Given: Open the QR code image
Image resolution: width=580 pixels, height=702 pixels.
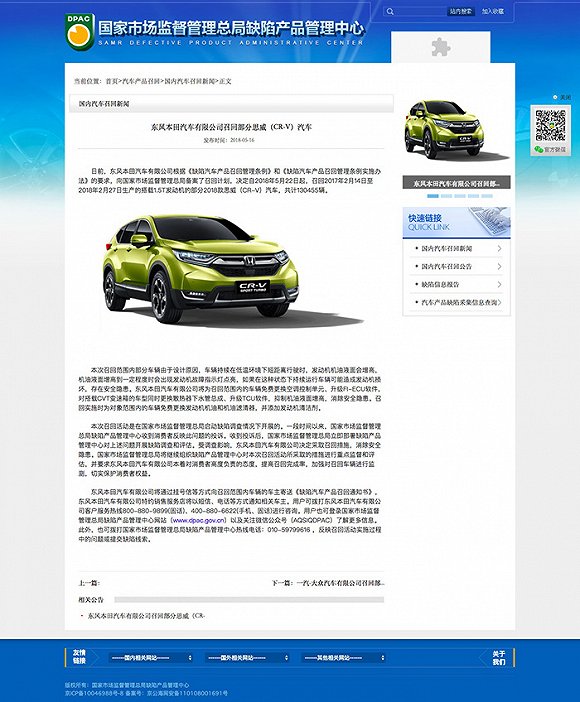Looking at the screenshot, I should click(x=550, y=125).
